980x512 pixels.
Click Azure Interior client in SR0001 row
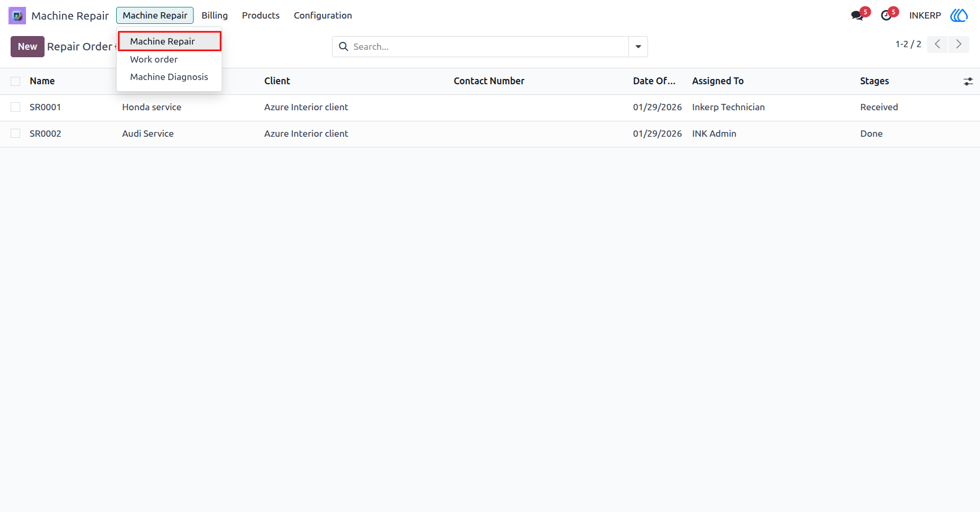pyautogui.click(x=306, y=107)
